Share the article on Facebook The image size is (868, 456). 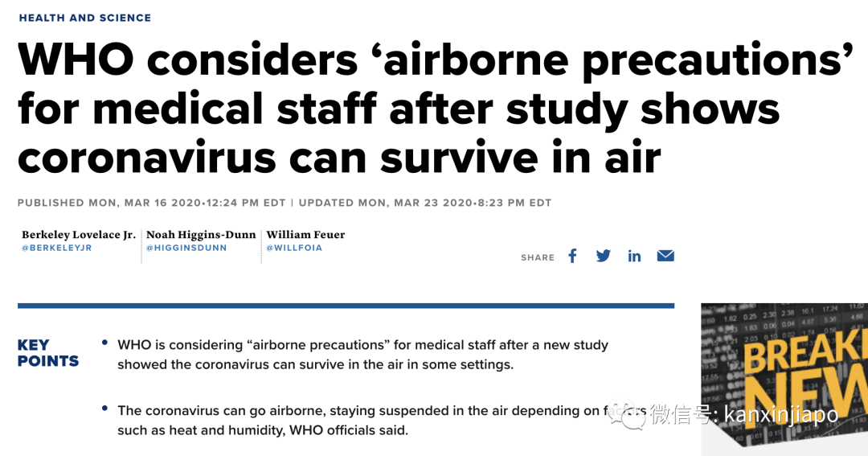pyautogui.click(x=572, y=256)
